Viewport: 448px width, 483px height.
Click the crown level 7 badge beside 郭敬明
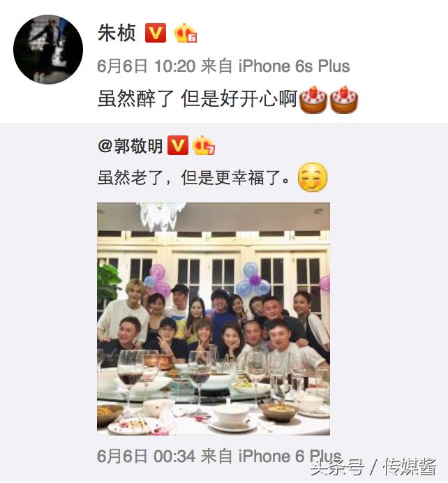(x=203, y=145)
